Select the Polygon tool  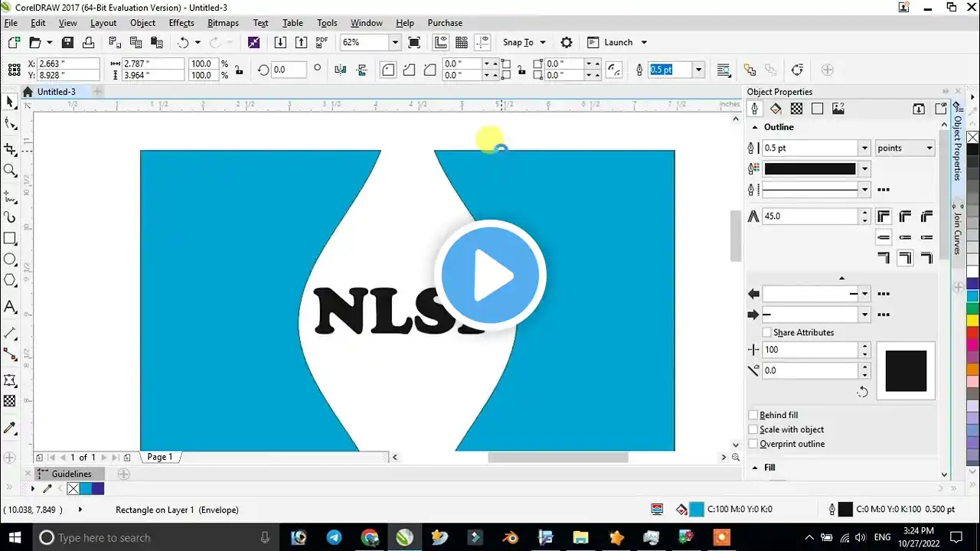(10, 281)
